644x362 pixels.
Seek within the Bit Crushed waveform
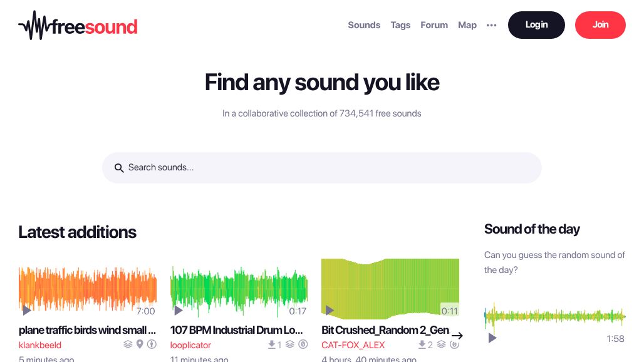pos(390,289)
